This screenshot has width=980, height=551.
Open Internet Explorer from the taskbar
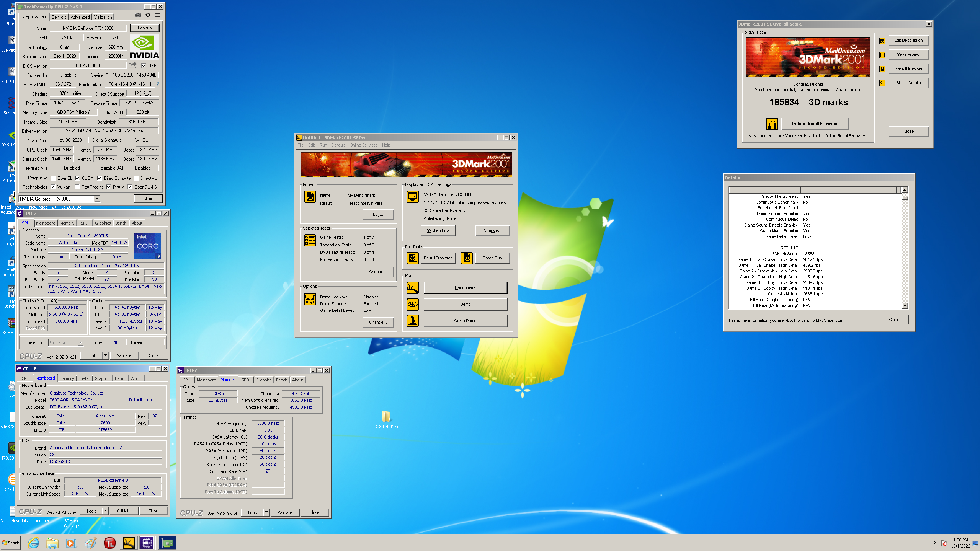[34, 543]
